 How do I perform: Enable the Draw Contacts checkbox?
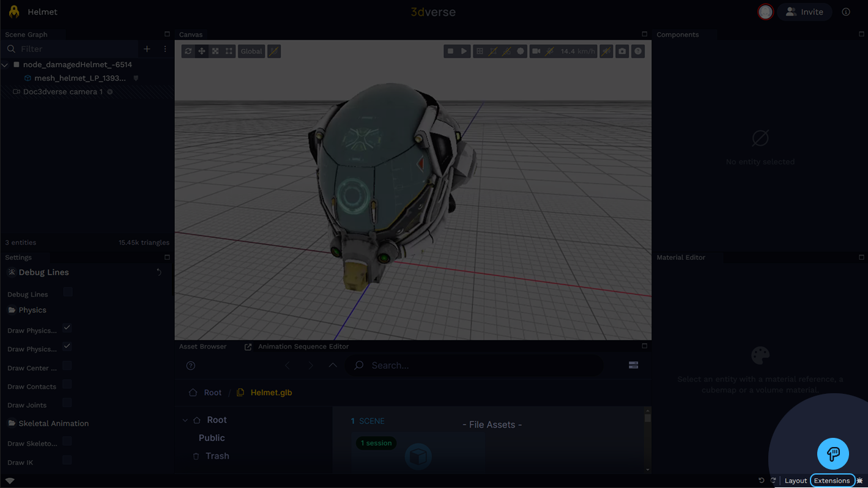coord(67,385)
